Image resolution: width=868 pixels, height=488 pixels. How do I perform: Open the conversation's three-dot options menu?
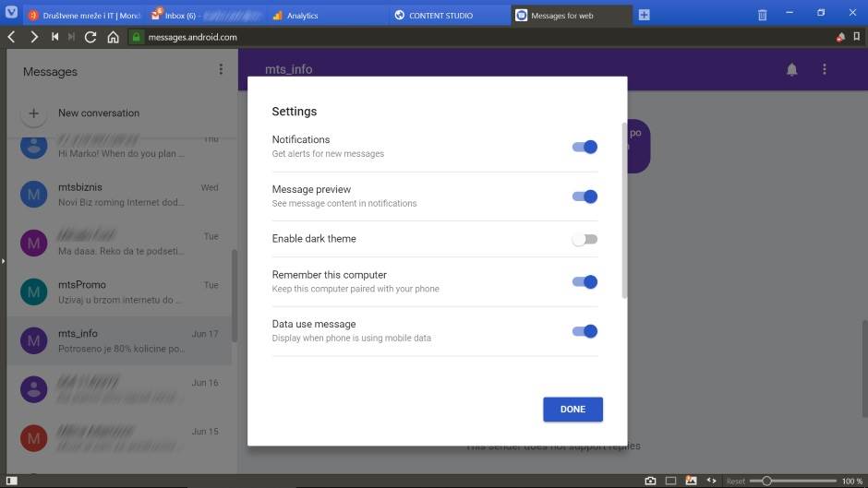pos(825,69)
